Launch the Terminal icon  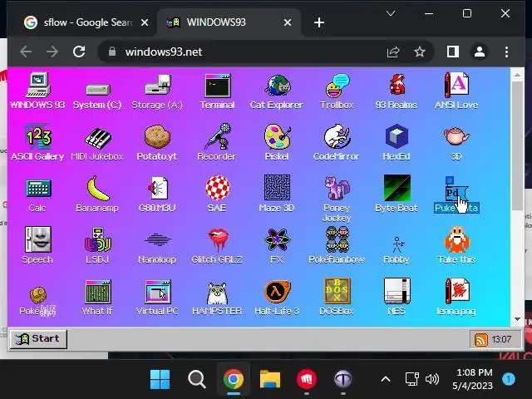click(x=218, y=86)
